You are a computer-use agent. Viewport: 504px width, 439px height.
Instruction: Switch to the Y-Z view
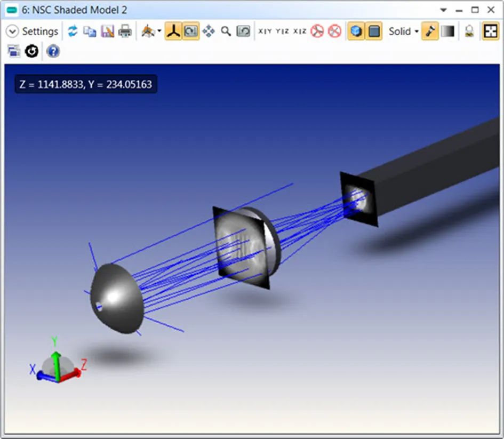click(x=282, y=31)
